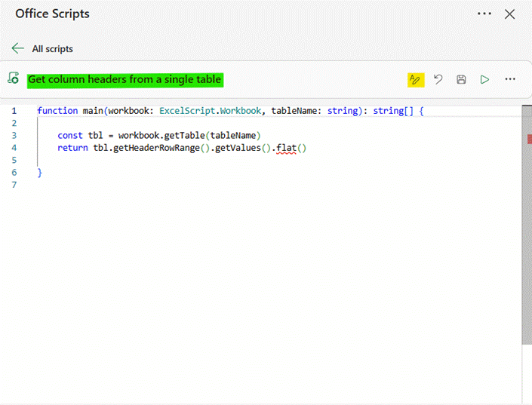Click the underlined flat method on line 4
Viewport: 532px width, 405px height.
[286, 149]
